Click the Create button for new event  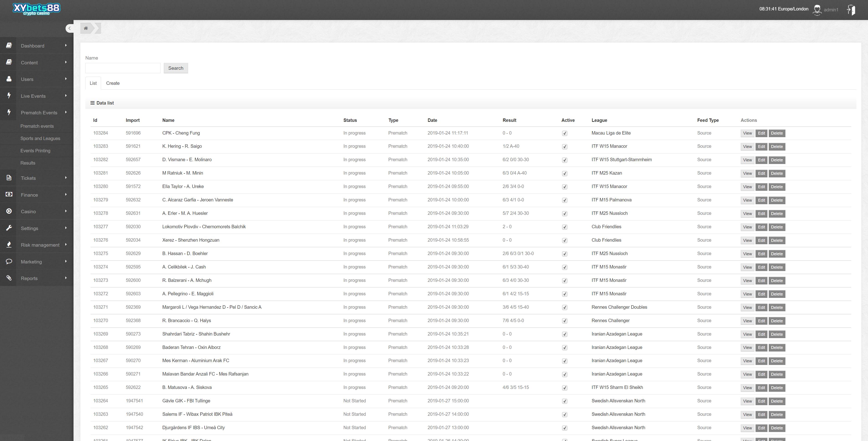(x=113, y=83)
